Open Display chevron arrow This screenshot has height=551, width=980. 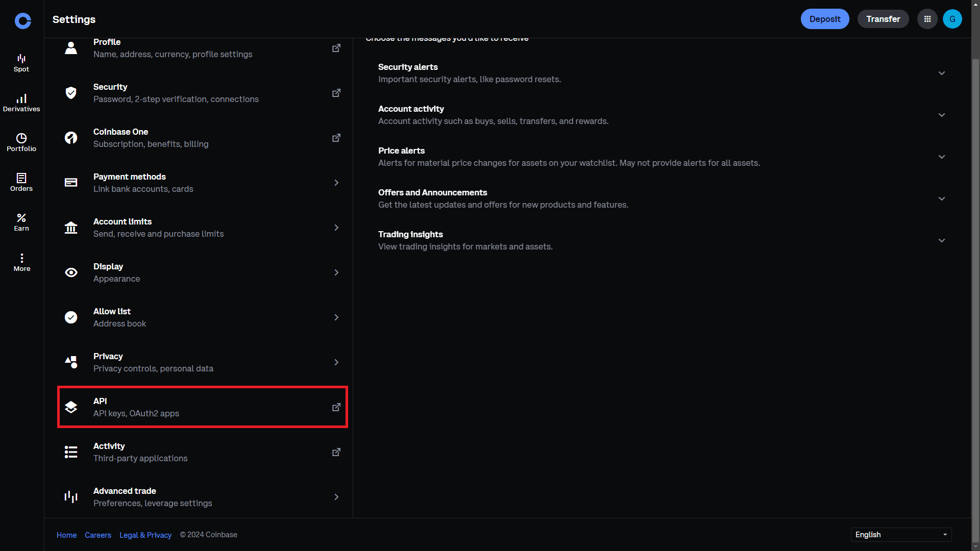point(336,272)
